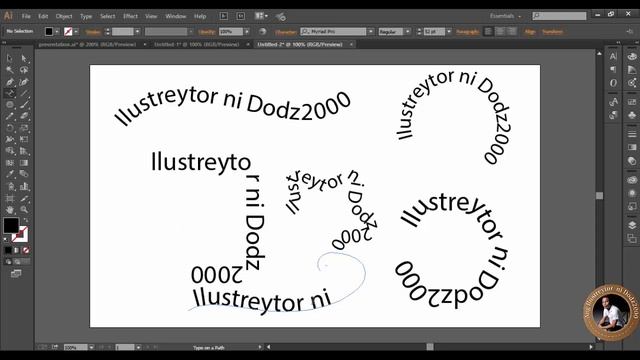Open the Swatches panel icon
640x360 pixels.
(x=632, y=102)
